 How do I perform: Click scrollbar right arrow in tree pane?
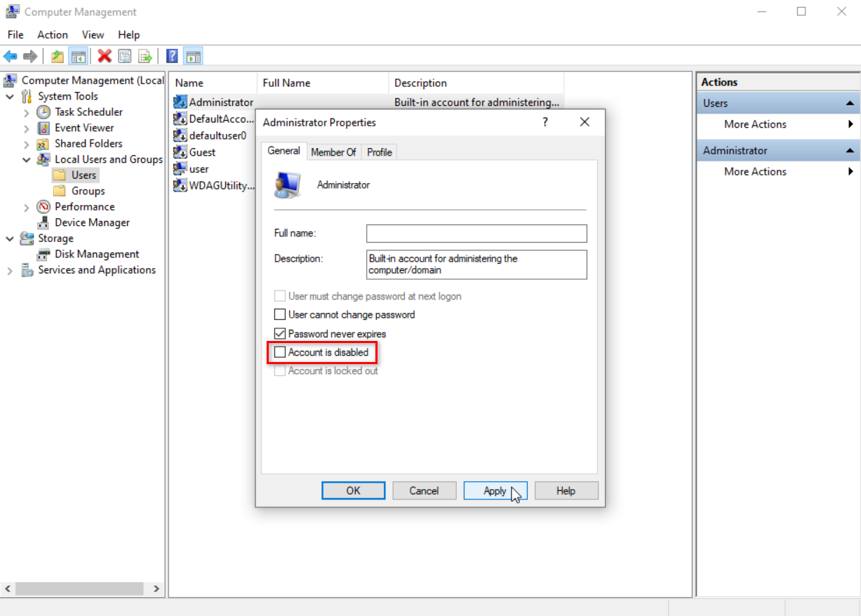click(x=156, y=589)
